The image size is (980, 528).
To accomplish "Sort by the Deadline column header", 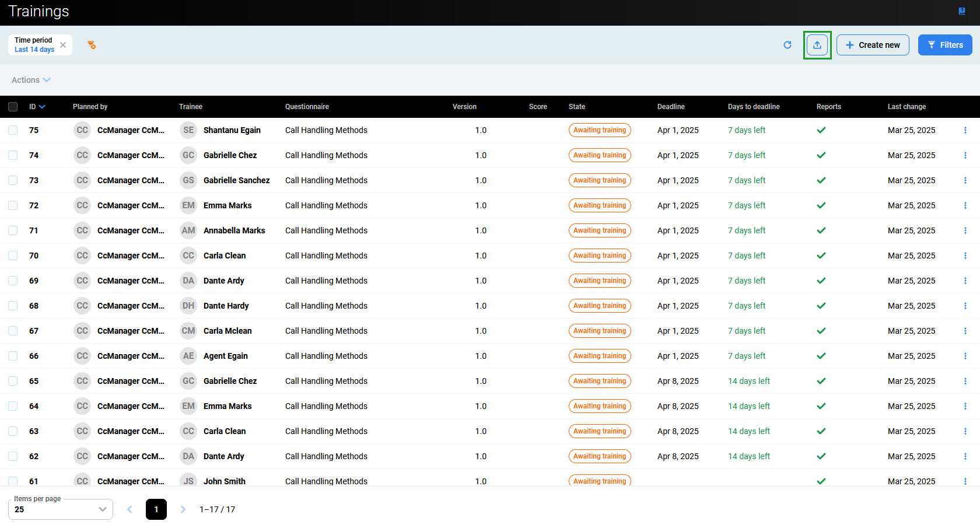I will 671,107.
